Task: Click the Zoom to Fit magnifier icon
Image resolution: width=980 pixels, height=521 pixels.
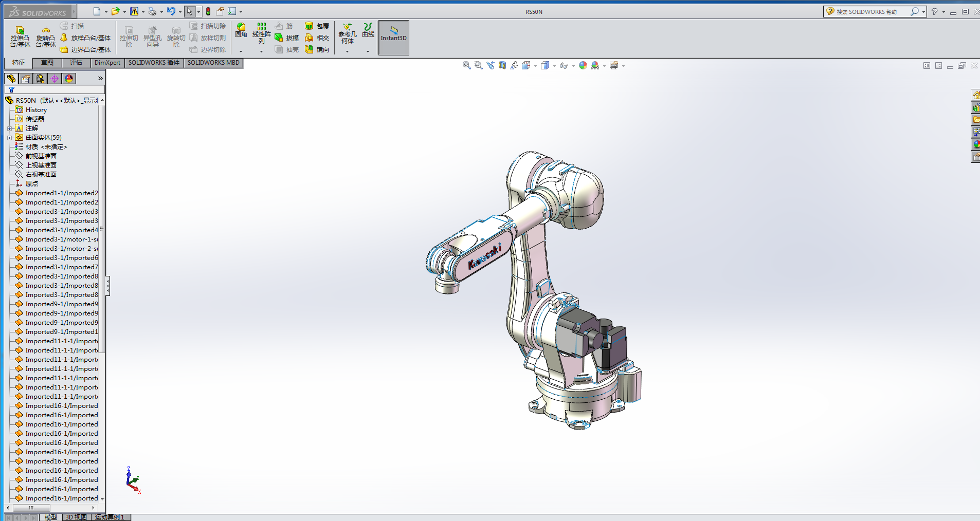Action: 466,65
